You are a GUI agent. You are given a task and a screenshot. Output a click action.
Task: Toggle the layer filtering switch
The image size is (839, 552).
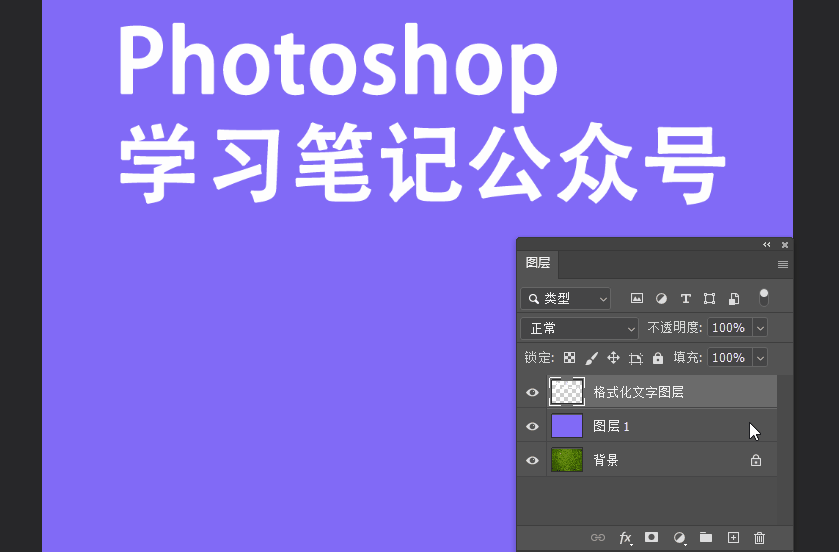pyautogui.click(x=764, y=297)
